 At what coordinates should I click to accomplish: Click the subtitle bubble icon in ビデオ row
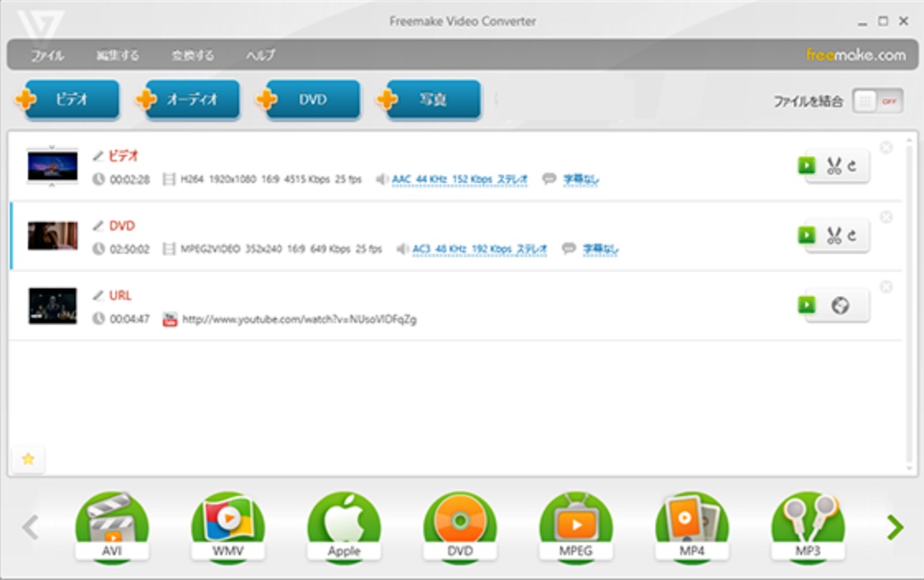[549, 179]
